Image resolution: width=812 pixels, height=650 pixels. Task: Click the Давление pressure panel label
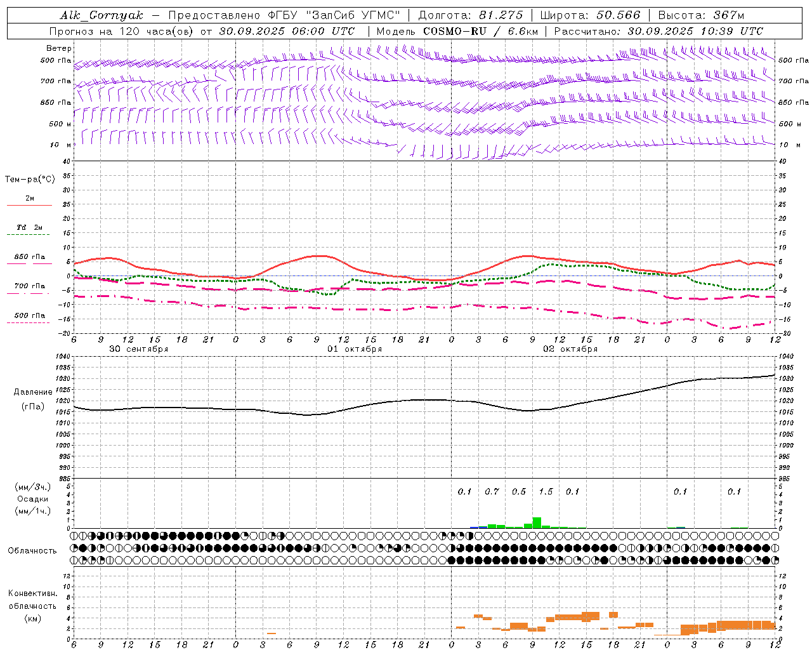[33, 392]
